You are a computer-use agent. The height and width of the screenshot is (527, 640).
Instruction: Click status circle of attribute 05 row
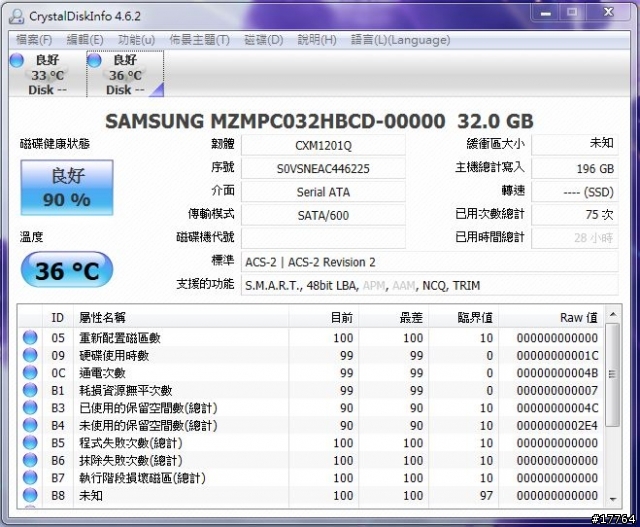click(x=30, y=338)
